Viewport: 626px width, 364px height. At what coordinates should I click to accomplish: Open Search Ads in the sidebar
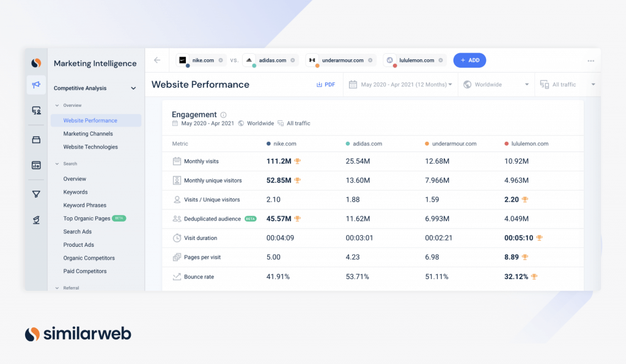[x=78, y=231]
